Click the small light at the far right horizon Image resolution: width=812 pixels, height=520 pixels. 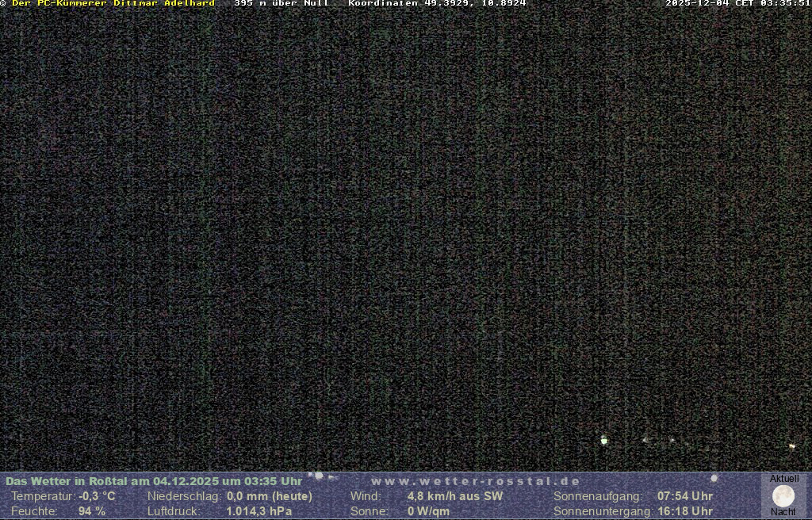pyautogui.click(x=791, y=447)
